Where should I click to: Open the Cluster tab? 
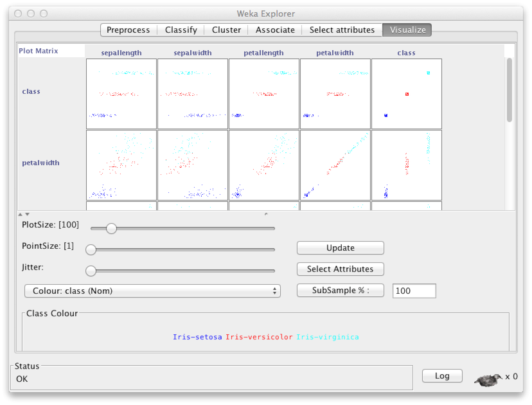pyautogui.click(x=226, y=30)
